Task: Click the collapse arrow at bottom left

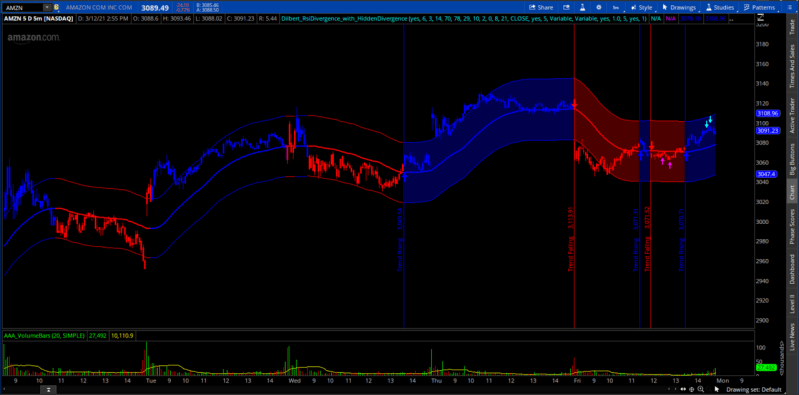Action: (47, 390)
